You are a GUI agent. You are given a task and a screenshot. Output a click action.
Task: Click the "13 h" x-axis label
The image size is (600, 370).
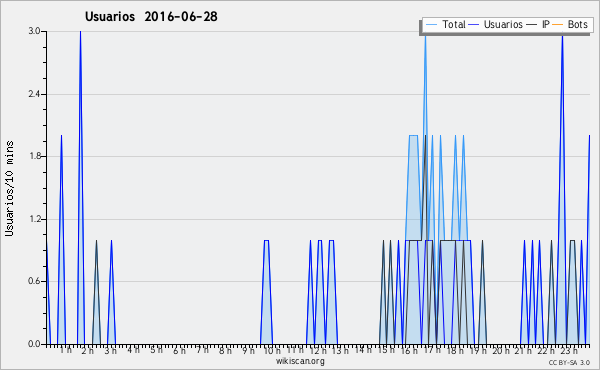(x=340, y=350)
